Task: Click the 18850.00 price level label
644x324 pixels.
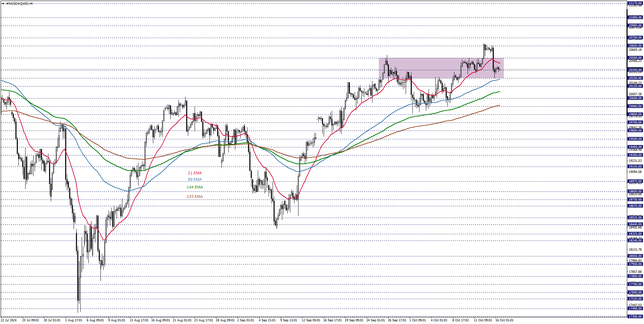Action: pyautogui.click(x=635, y=191)
